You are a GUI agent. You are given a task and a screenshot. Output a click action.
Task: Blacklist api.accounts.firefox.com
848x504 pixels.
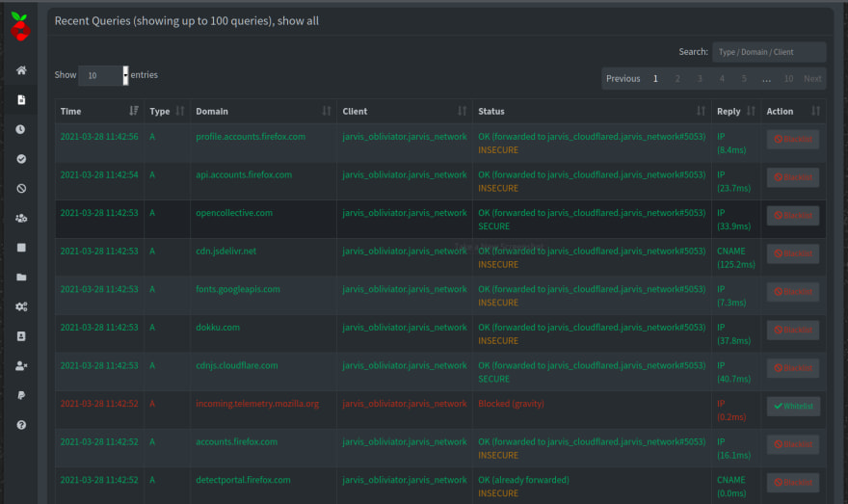pos(793,177)
